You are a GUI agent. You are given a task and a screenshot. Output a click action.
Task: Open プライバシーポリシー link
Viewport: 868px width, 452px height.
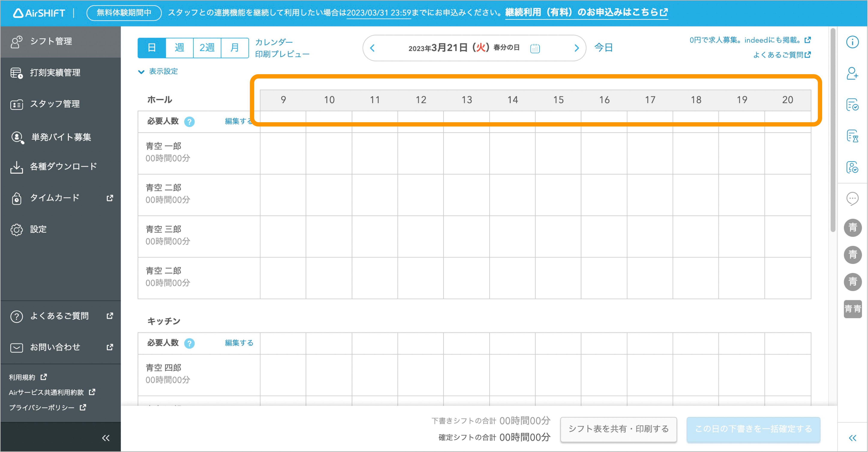coord(48,408)
